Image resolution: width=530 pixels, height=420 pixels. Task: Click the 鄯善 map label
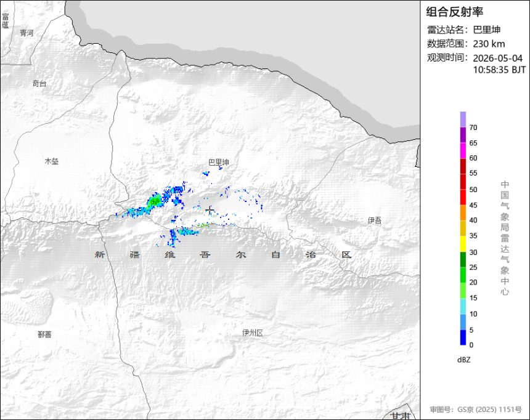[x=44, y=334]
